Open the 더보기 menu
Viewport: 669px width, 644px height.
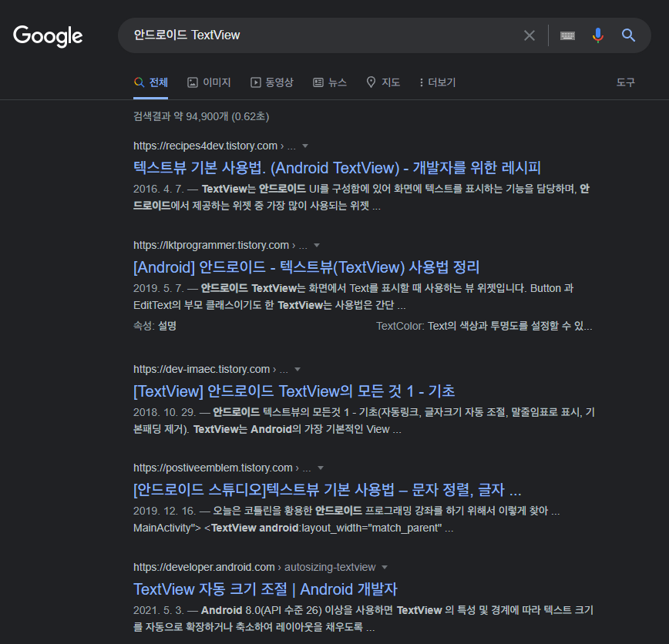pos(438,82)
